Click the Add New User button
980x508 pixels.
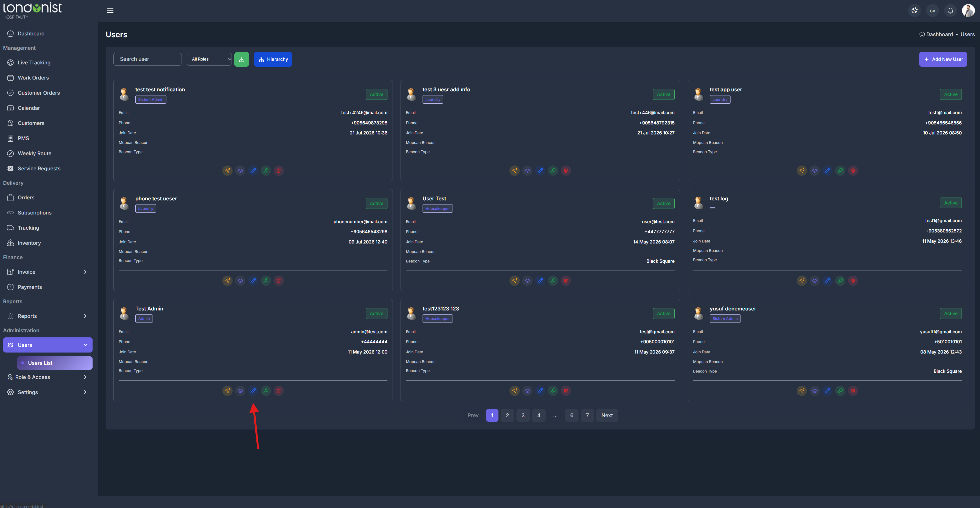click(x=943, y=59)
